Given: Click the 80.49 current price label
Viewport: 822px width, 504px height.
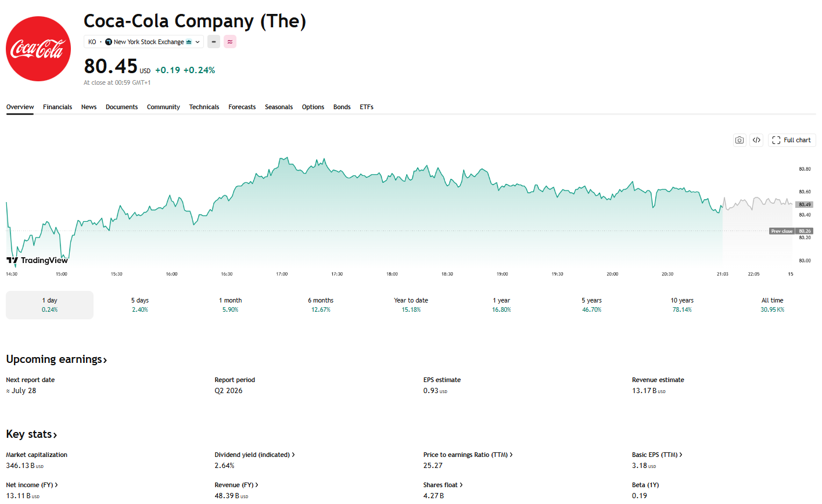Looking at the screenshot, I should (x=805, y=204).
